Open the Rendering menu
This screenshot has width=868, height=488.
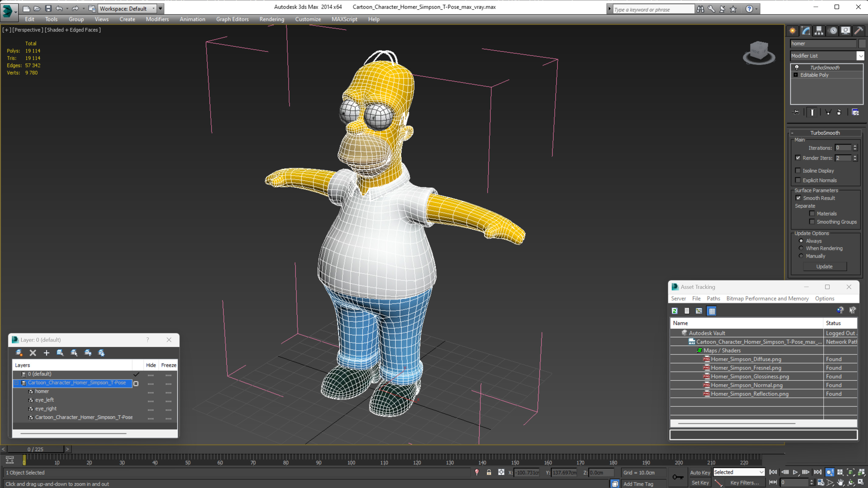tap(272, 19)
